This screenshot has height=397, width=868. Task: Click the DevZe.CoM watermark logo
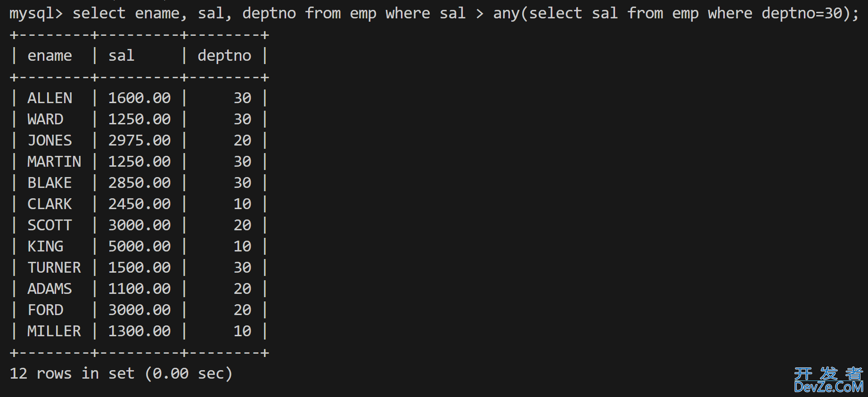[828, 380]
